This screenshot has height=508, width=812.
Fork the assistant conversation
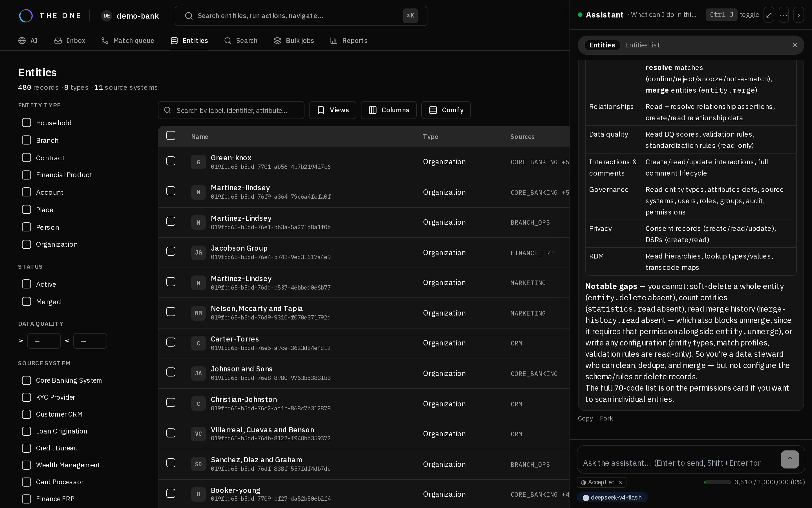[x=606, y=418]
